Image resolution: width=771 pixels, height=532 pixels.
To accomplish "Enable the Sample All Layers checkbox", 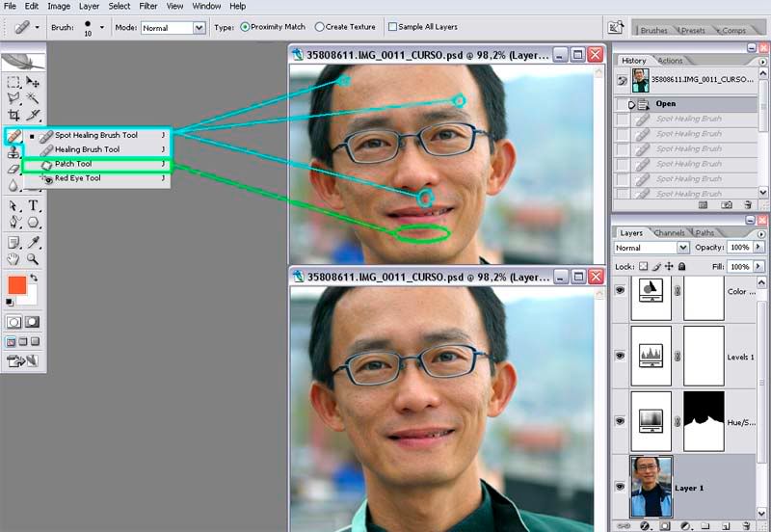I will coord(392,27).
